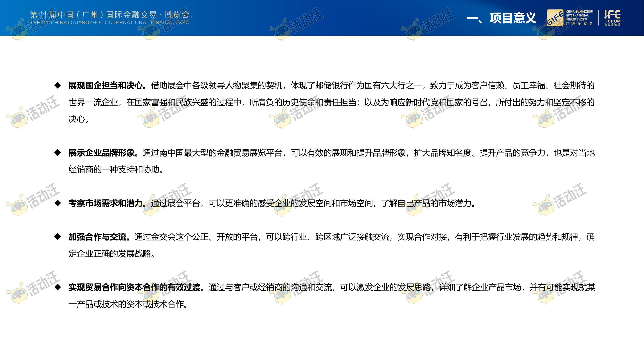Click the diamond bullet before 考察市场需求和潜力
Viewport: 644px width, 362px height.
[58, 203]
